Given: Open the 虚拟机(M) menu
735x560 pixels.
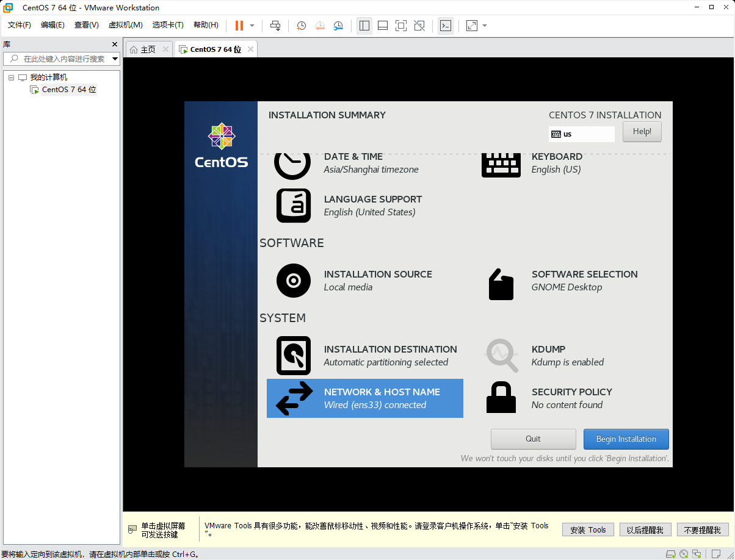Looking at the screenshot, I should click(125, 25).
